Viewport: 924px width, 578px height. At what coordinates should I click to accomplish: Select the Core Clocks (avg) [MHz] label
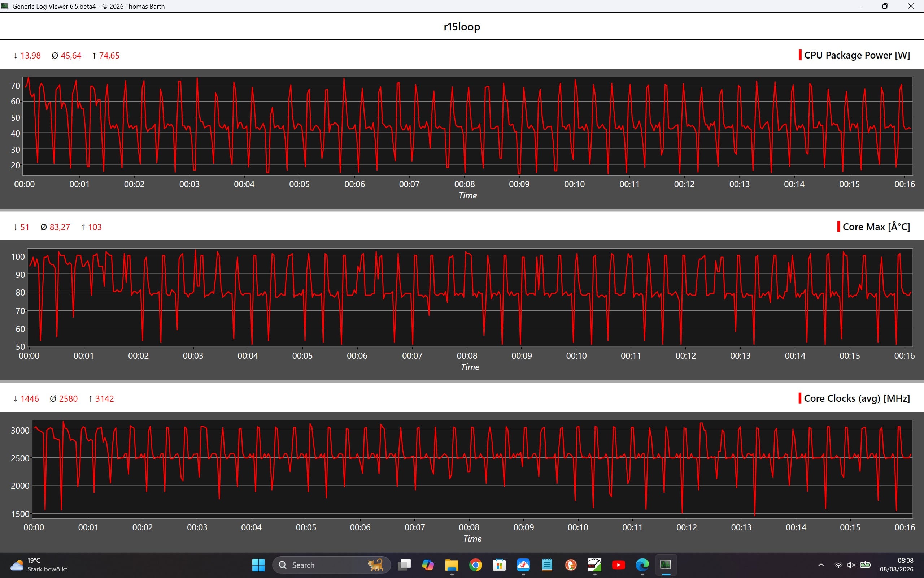(x=857, y=399)
